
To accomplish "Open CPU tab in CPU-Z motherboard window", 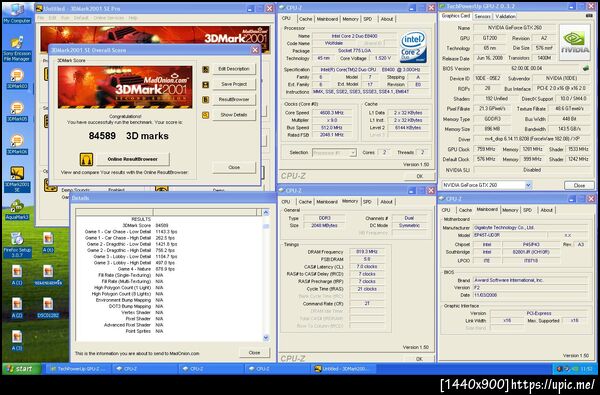I will [x=446, y=210].
